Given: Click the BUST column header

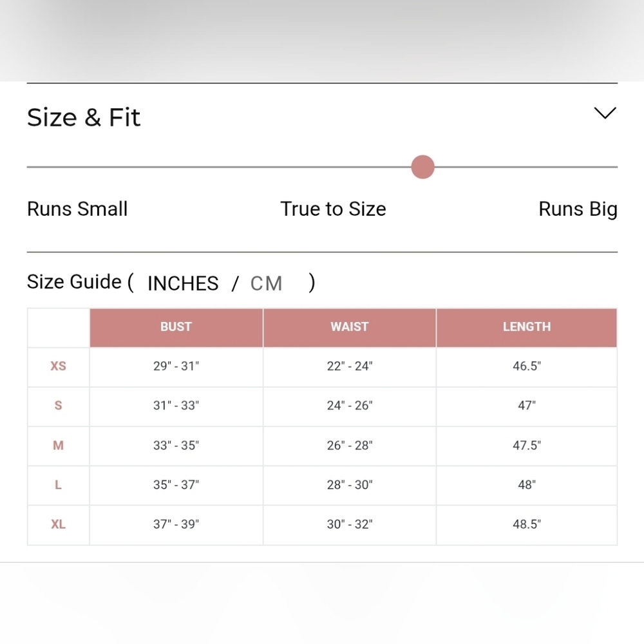Looking at the screenshot, I should point(176,327).
